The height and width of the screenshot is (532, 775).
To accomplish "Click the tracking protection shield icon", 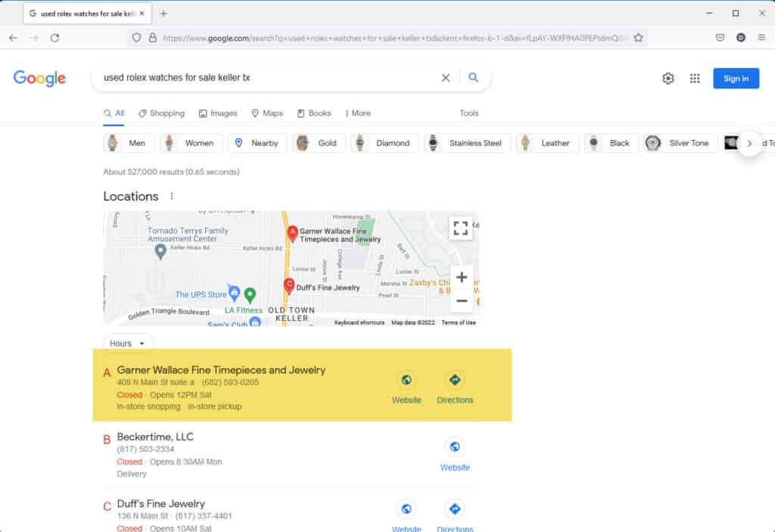I will coord(136,38).
